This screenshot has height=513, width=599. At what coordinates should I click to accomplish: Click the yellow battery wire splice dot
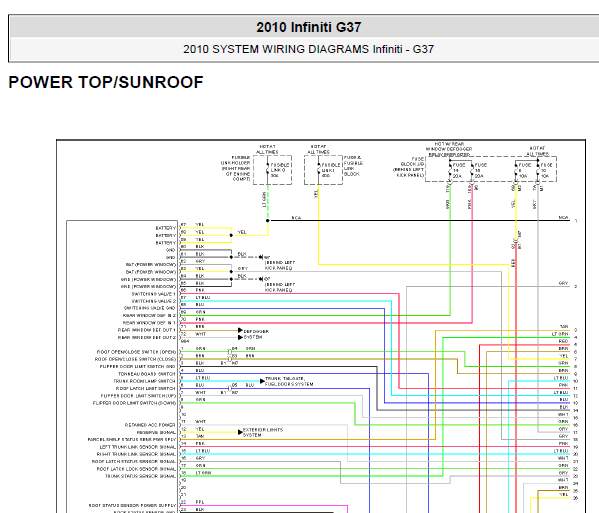click(x=231, y=235)
